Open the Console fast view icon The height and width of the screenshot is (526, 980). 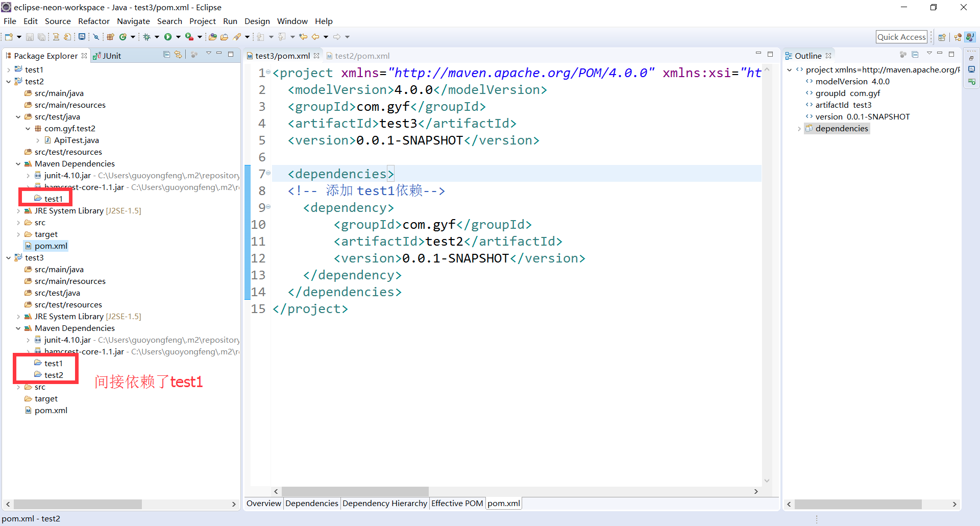click(x=971, y=69)
